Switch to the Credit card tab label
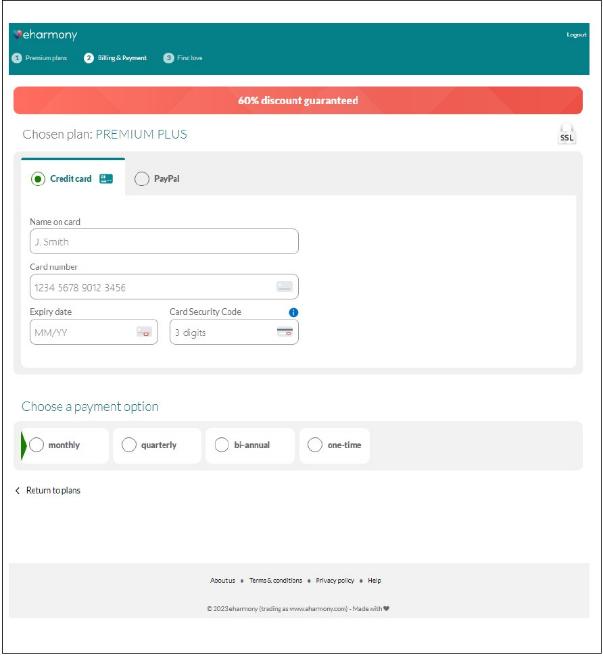 pyautogui.click(x=71, y=179)
